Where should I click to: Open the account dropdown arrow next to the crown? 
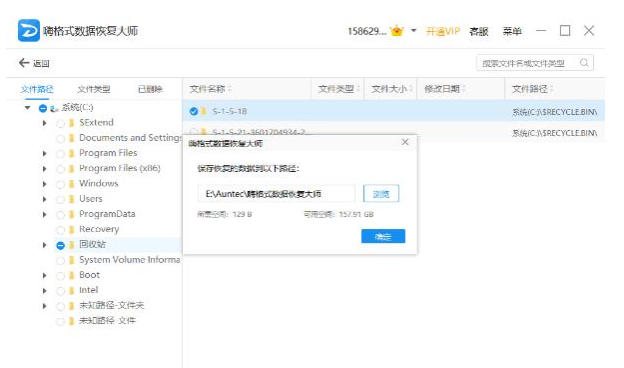(413, 30)
